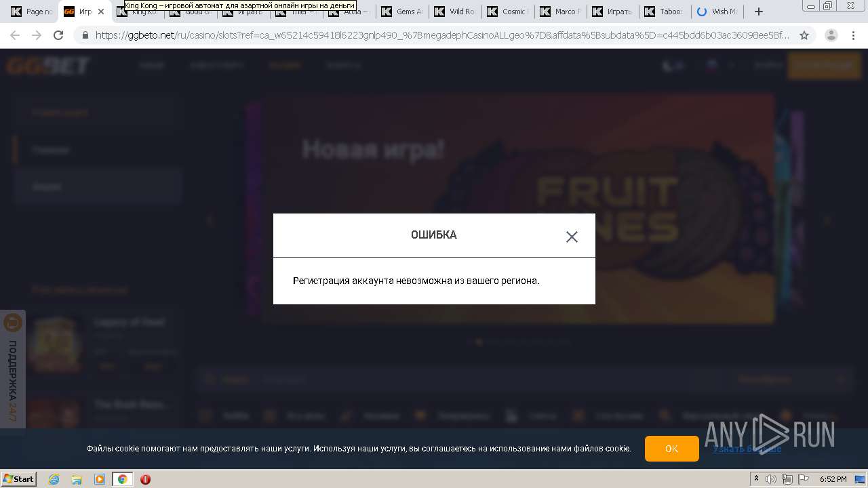The image size is (868, 488).
Task: Switch to the Gems A tab
Action: pyautogui.click(x=403, y=12)
